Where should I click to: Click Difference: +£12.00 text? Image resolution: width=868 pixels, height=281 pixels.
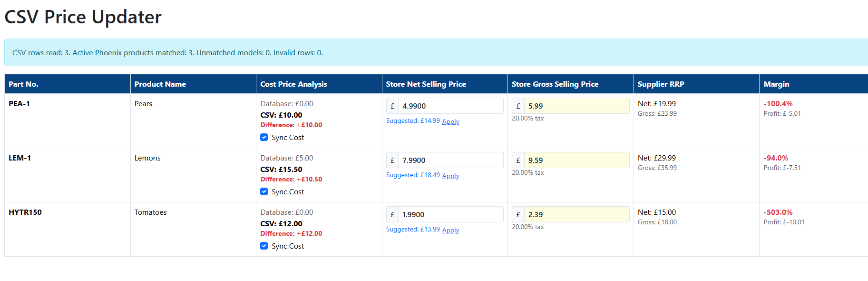(291, 233)
